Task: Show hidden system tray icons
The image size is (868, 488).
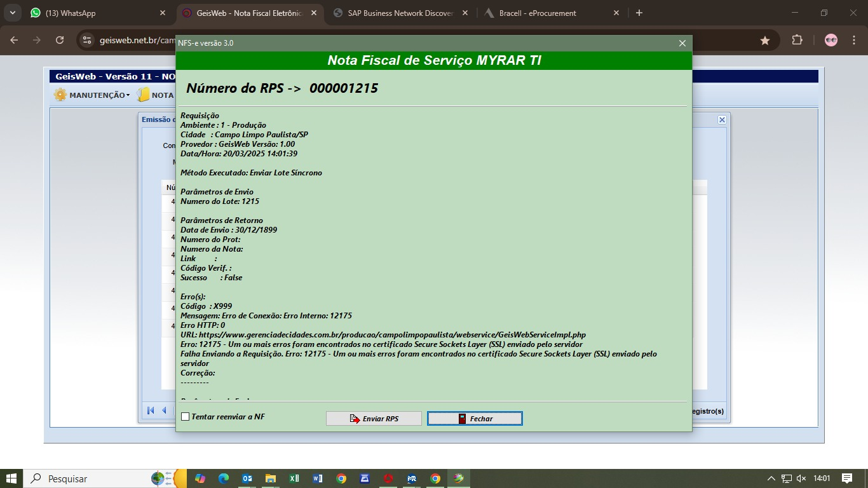Action: (771, 478)
